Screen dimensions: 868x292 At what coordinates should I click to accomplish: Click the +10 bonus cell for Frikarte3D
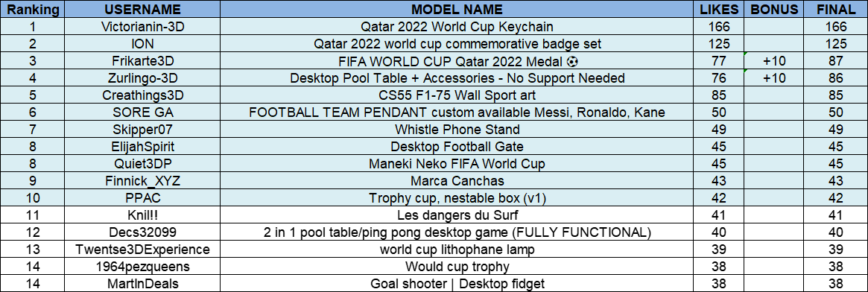click(774, 61)
